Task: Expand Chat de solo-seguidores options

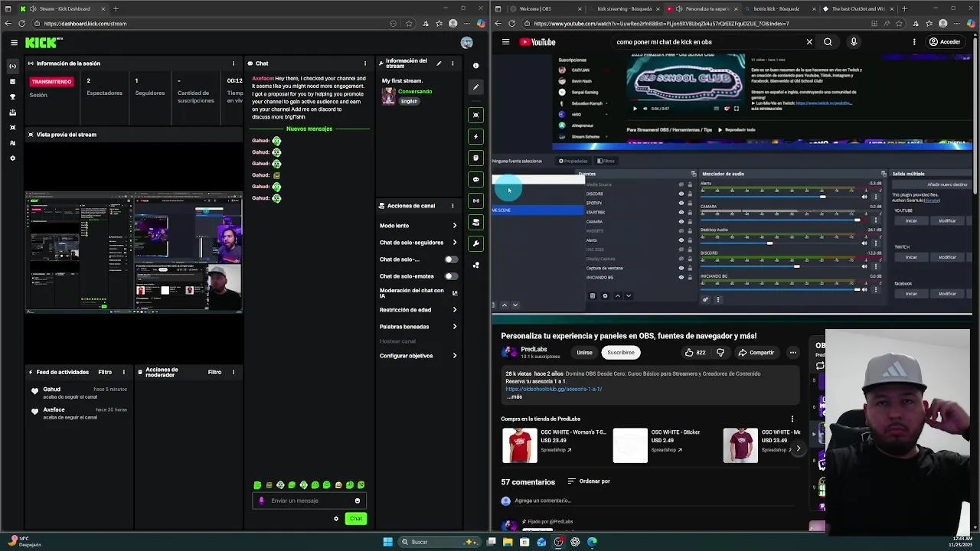Action: click(x=418, y=243)
